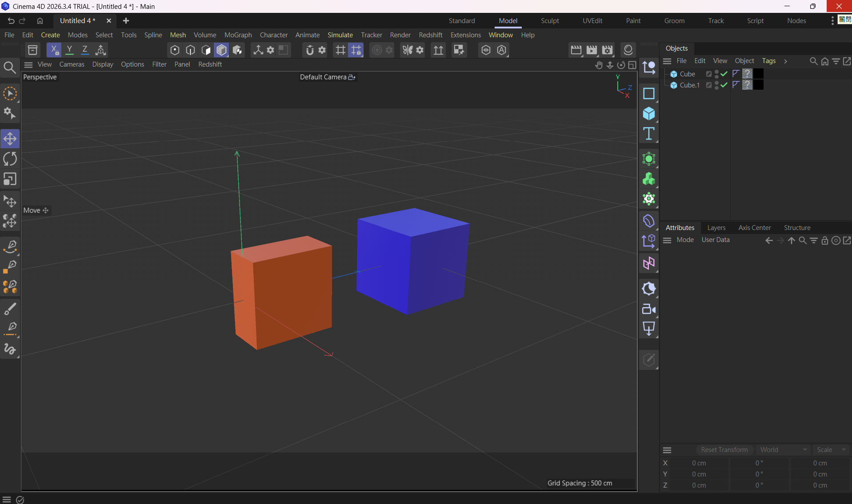This screenshot has width=852, height=504.
Task: Select the Move tool in the left toolbar
Action: point(10,139)
